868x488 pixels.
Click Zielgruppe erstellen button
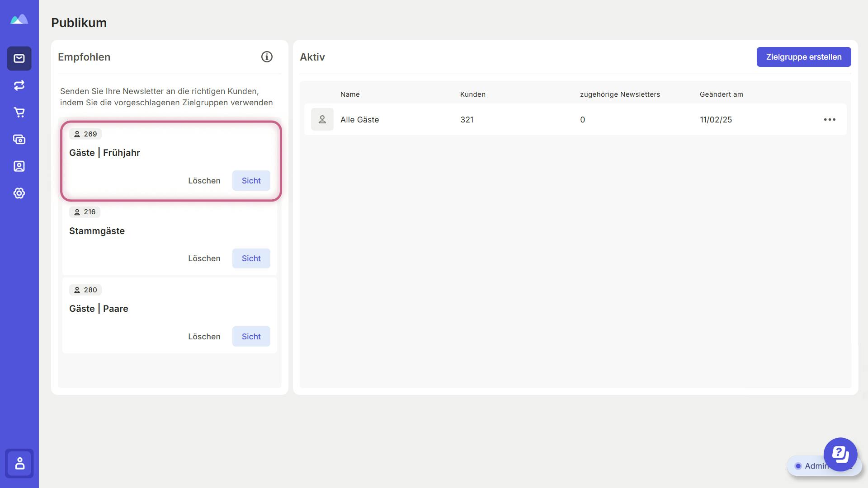804,57
